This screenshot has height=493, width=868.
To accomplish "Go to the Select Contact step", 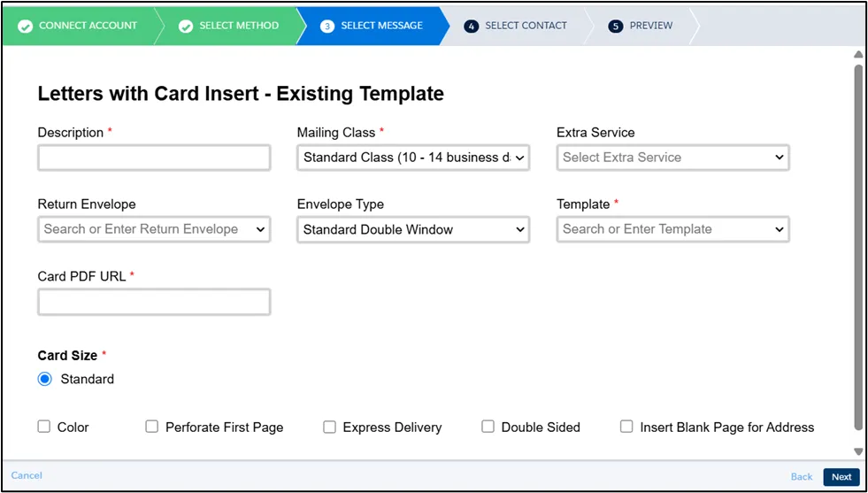I will click(526, 26).
